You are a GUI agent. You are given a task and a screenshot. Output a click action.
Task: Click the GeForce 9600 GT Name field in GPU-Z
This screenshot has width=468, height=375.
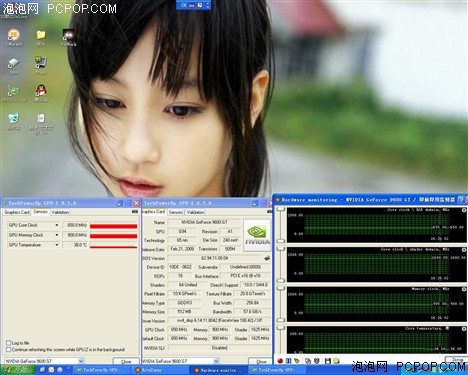pos(204,222)
